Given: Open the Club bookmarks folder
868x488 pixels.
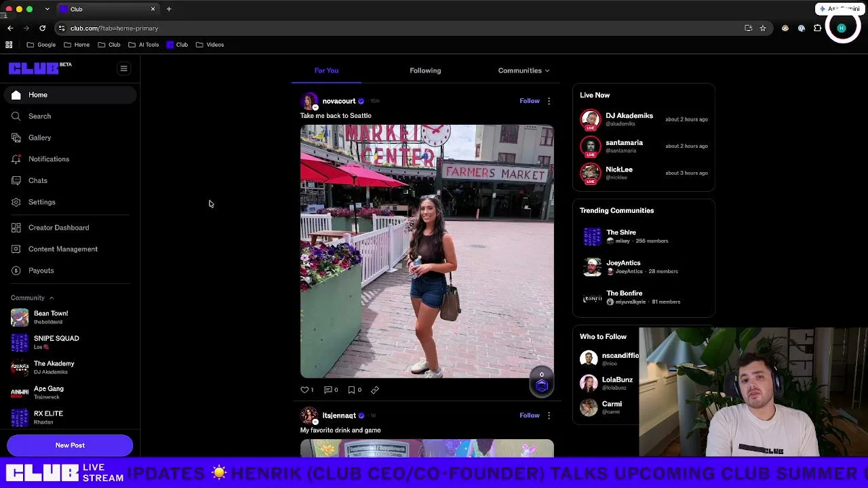Looking at the screenshot, I should [x=109, y=45].
